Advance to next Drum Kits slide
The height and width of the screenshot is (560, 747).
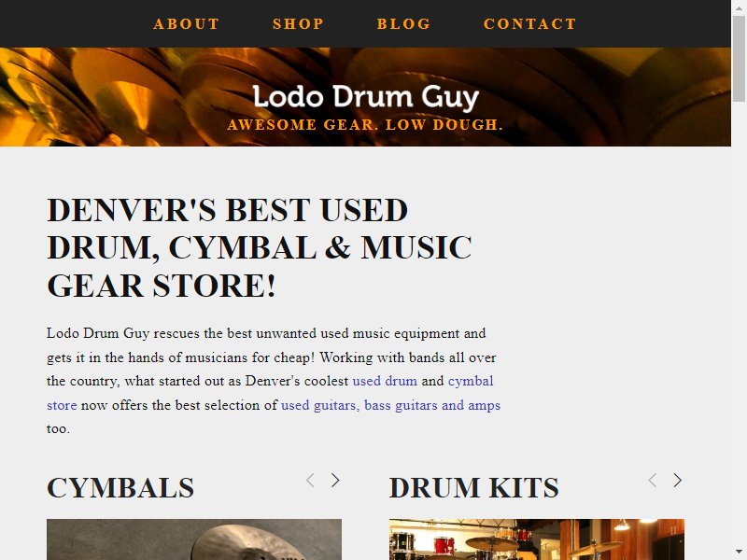click(678, 480)
